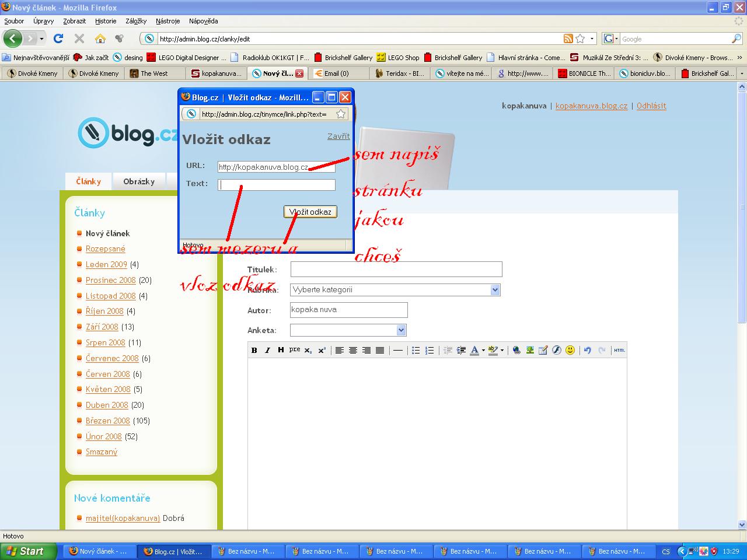Align text left in the editor
This screenshot has width=747, height=560.
click(339, 350)
